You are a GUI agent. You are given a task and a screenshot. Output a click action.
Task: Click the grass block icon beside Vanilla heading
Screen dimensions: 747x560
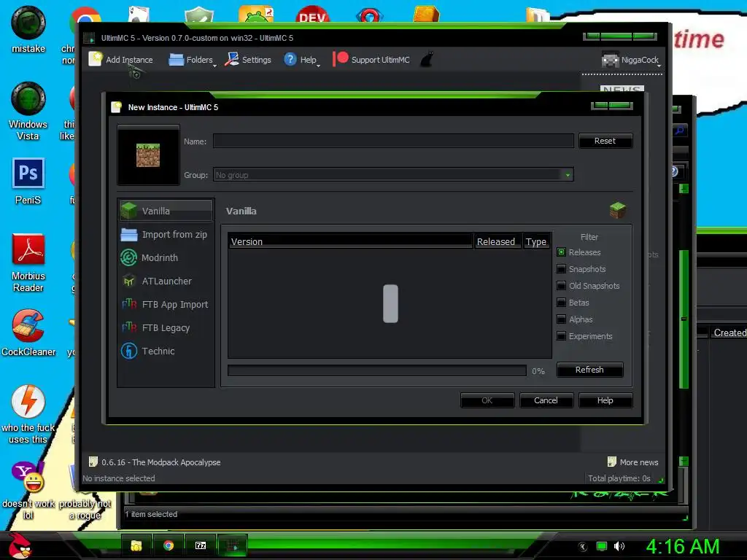click(x=617, y=210)
